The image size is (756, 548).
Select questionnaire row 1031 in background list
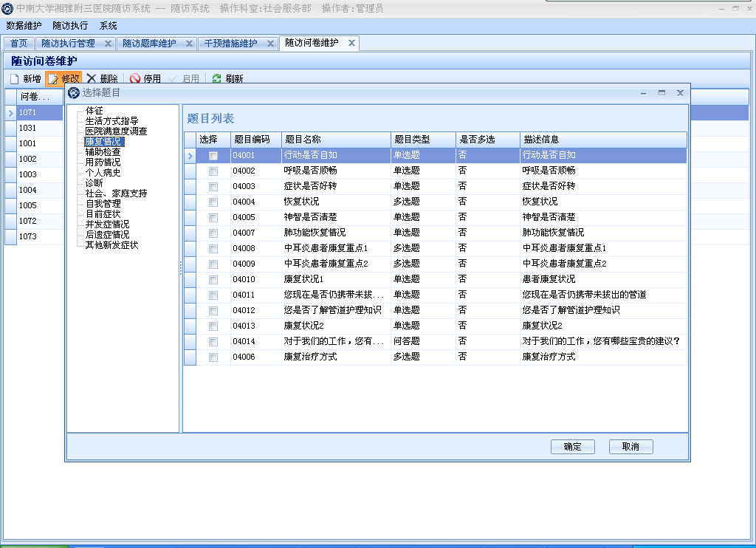point(28,128)
